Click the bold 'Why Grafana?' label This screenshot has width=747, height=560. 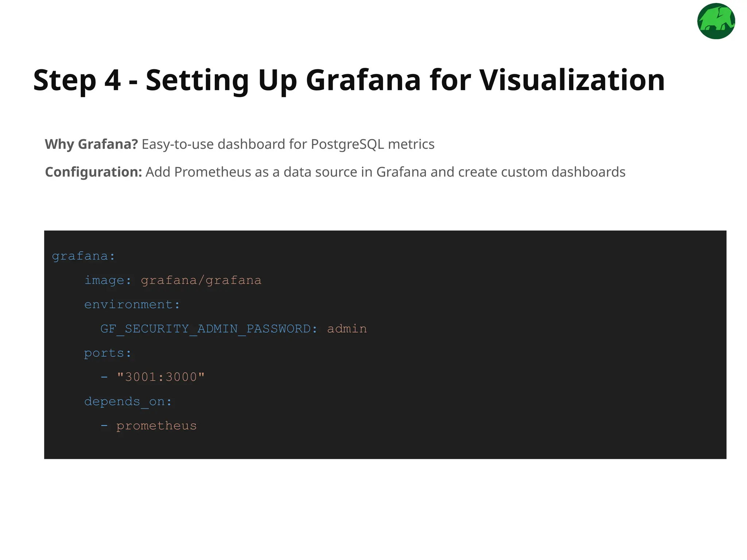91,144
